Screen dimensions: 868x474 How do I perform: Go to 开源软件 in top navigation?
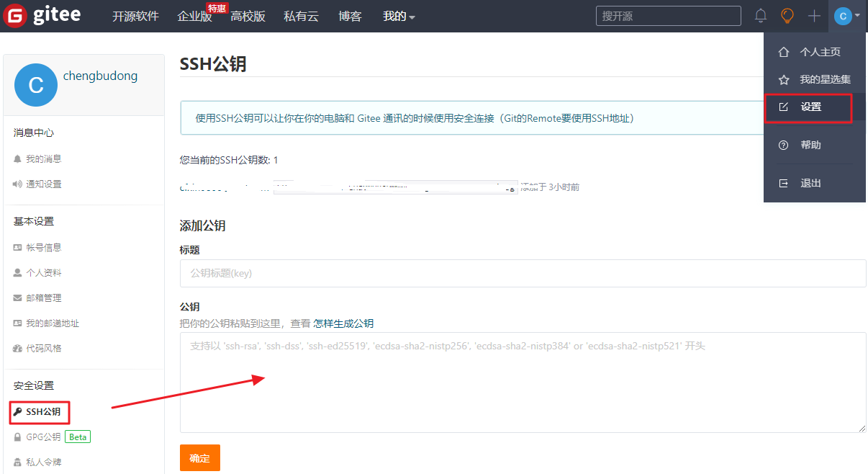tap(135, 16)
